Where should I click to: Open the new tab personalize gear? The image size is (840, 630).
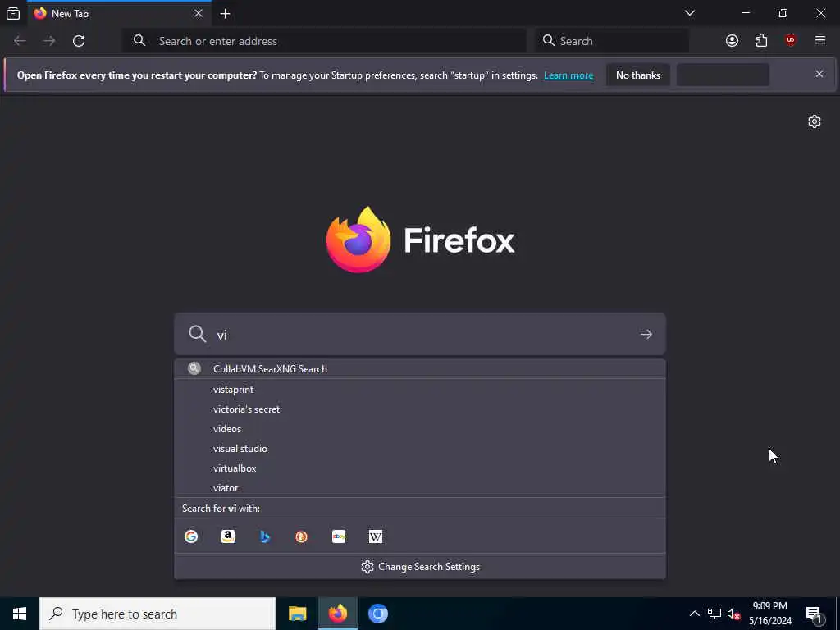coord(815,121)
